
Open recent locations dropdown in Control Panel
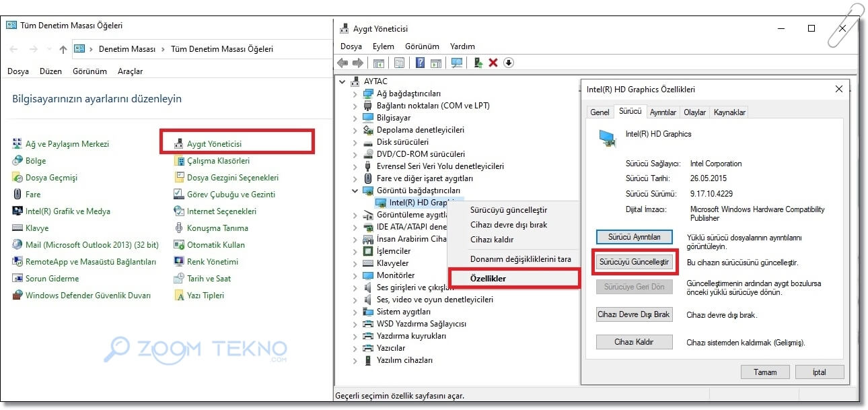tap(49, 49)
